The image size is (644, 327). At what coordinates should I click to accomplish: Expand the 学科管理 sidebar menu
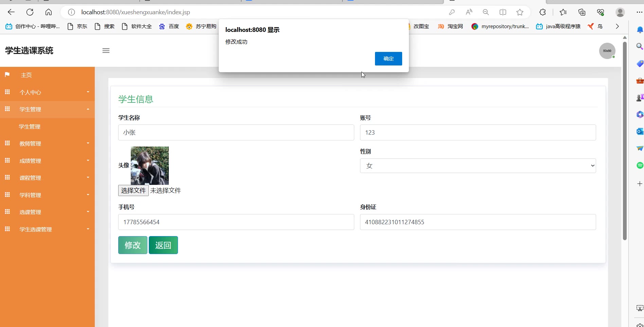coord(48,195)
